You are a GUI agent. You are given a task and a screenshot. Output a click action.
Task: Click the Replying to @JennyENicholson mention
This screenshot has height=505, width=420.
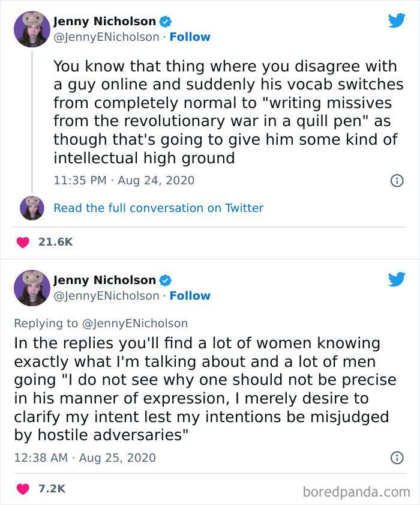click(134, 323)
